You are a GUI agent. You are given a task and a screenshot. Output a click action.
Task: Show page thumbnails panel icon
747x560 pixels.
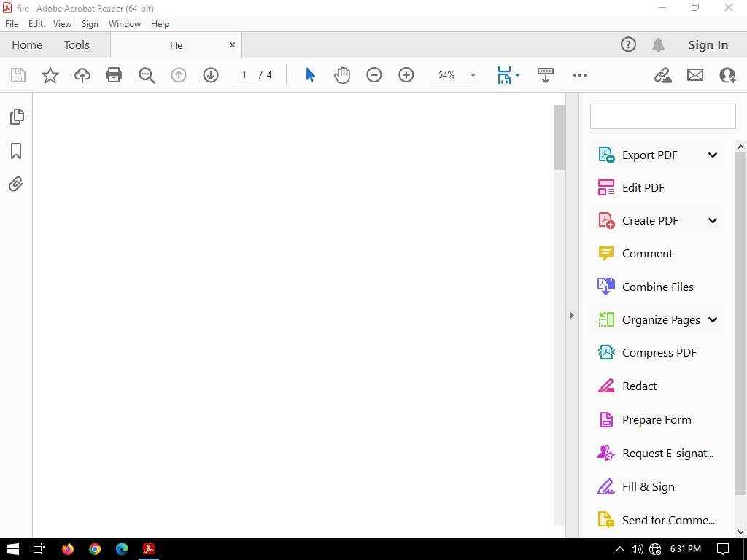click(16, 117)
